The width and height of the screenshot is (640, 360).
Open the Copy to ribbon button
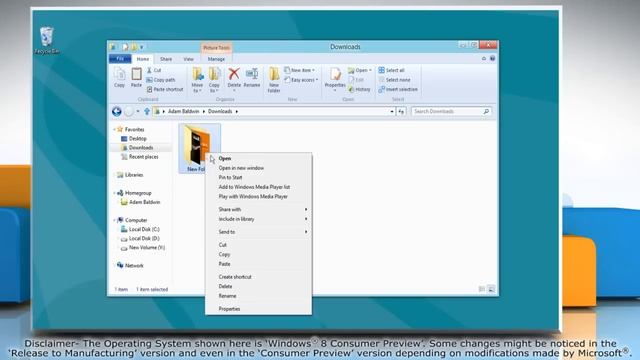pyautogui.click(x=214, y=80)
